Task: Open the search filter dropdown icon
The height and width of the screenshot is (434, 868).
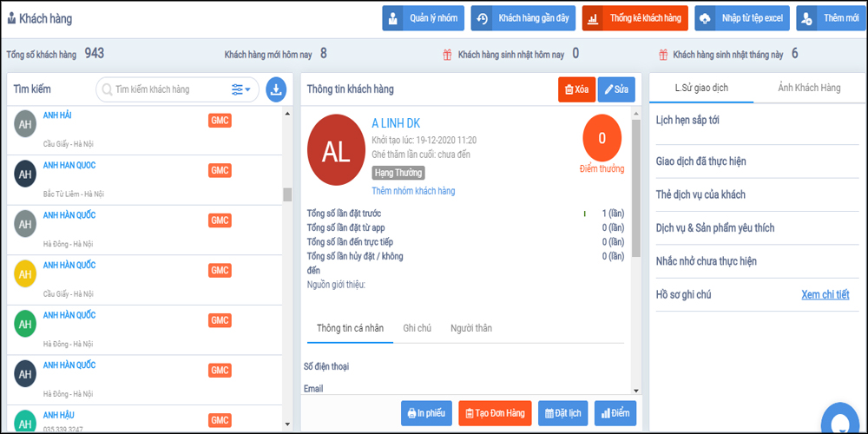Action: (x=241, y=89)
